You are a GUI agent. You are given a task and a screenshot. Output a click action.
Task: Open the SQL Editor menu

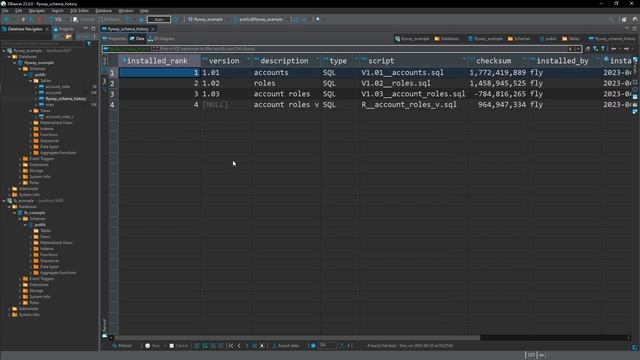(79, 11)
